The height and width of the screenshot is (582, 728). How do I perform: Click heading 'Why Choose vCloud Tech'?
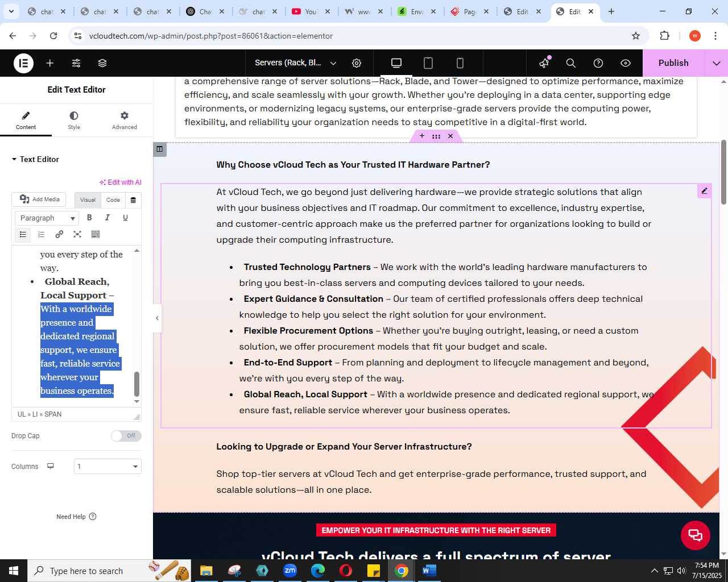coord(353,165)
